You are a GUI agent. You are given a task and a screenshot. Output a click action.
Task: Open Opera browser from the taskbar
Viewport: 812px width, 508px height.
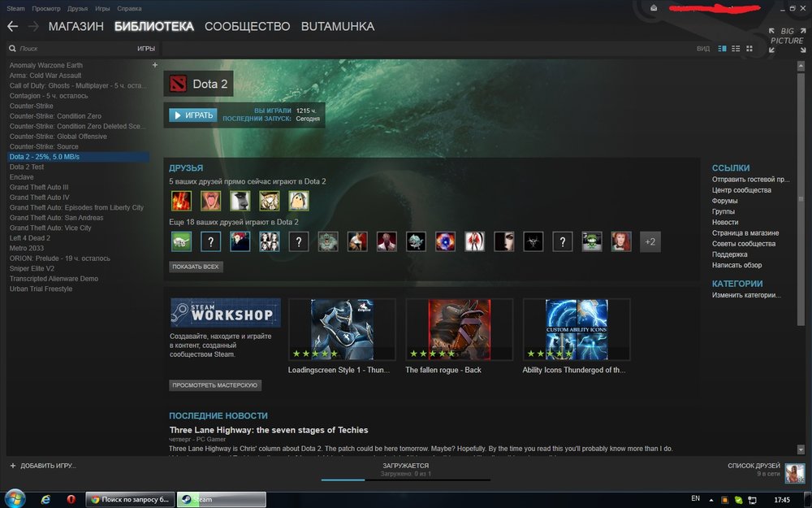pyautogui.click(x=71, y=498)
